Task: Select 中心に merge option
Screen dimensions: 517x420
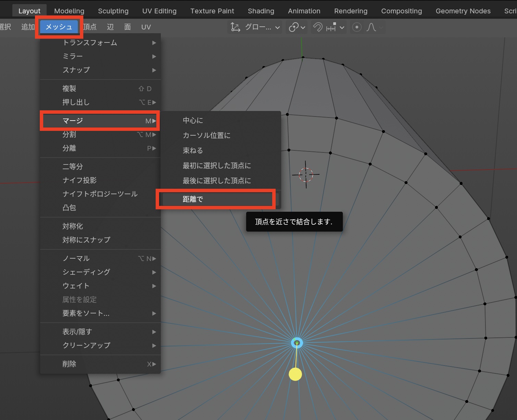Action: [x=193, y=120]
